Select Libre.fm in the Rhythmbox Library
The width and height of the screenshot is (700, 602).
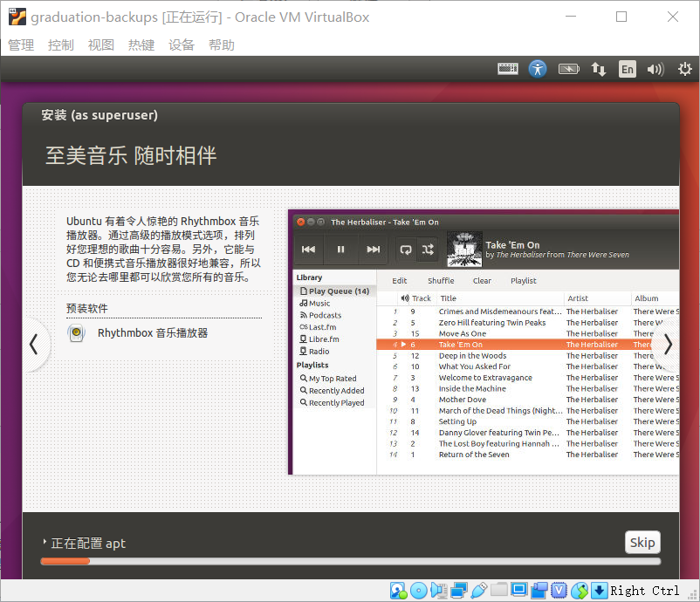319,339
